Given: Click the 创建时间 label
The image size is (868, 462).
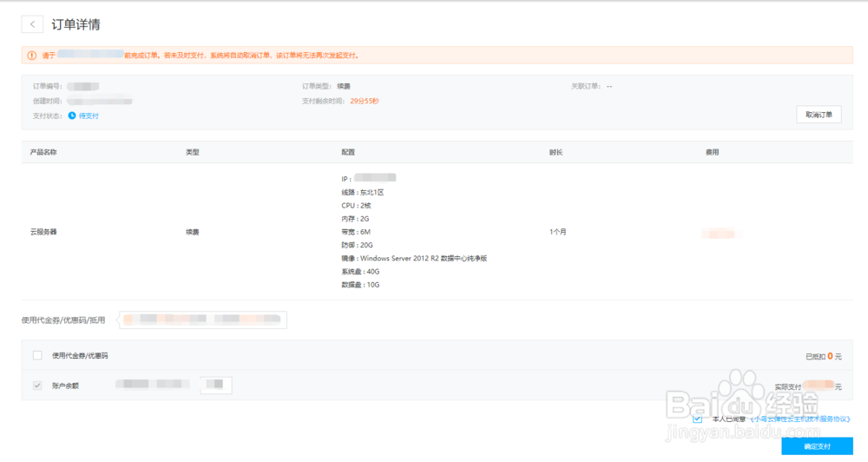Looking at the screenshot, I should pyautogui.click(x=47, y=101).
